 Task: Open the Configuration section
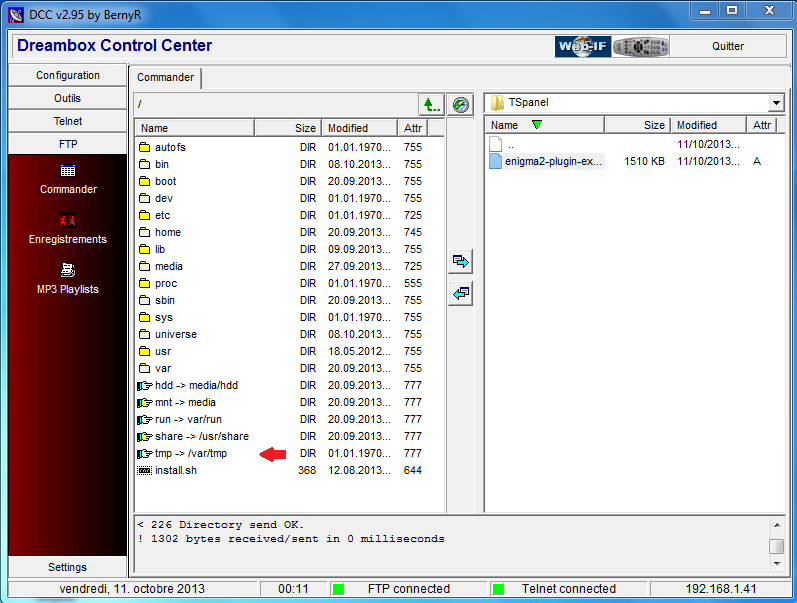[x=68, y=75]
